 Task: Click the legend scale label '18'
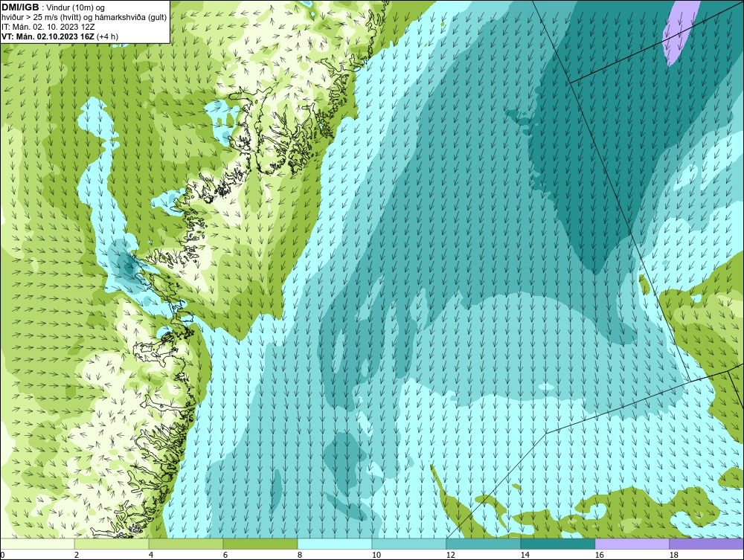[674, 555]
